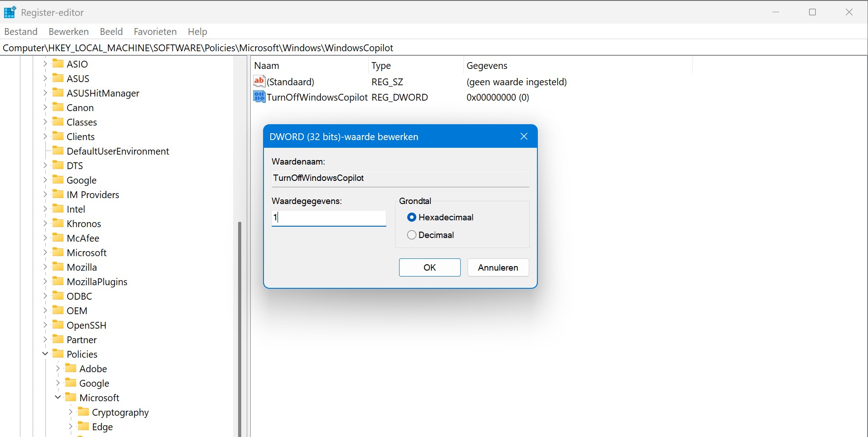The width and height of the screenshot is (868, 437).
Task: Click the Cryptography folder icon
Action: point(83,412)
